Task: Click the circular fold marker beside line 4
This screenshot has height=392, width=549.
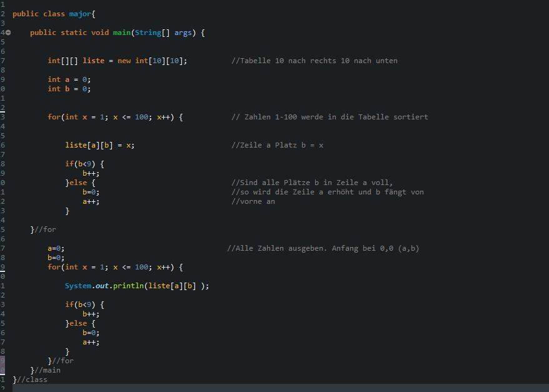Action: click(8, 33)
